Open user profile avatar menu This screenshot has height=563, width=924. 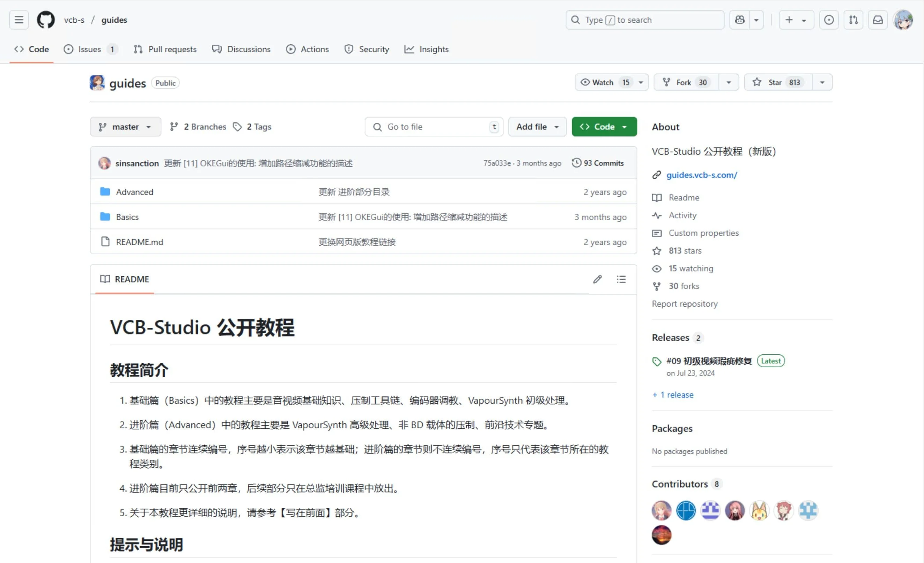903,20
